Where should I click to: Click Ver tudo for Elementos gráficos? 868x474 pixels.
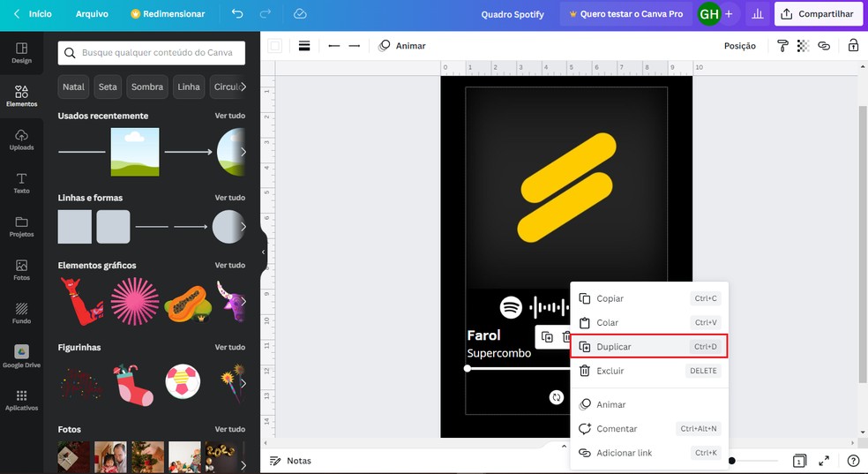tap(229, 265)
